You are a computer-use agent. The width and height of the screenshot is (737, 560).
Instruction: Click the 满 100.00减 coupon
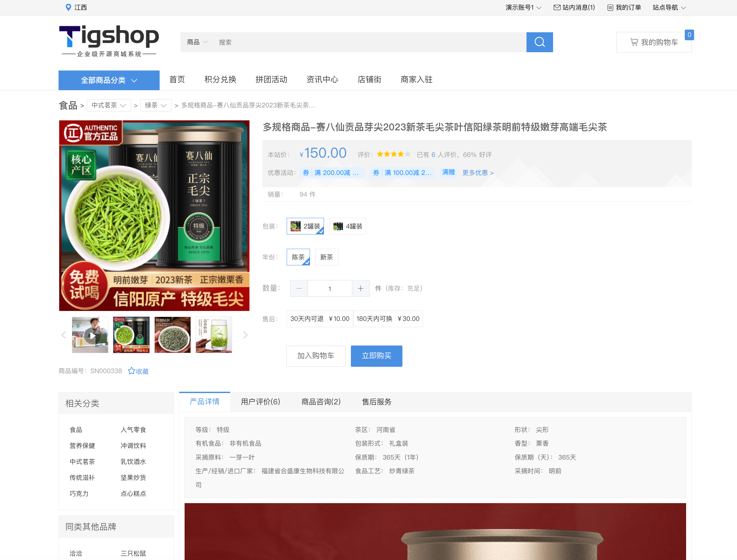(x=402, y=173)
